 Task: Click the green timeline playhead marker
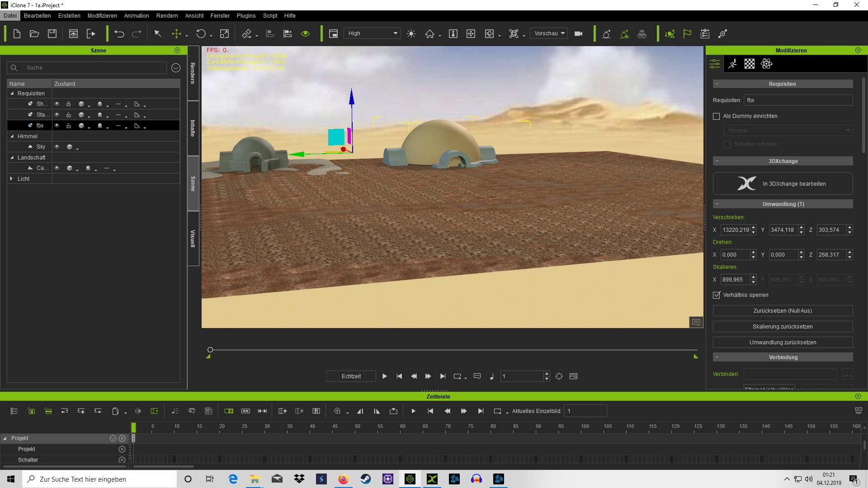(133, 427)
